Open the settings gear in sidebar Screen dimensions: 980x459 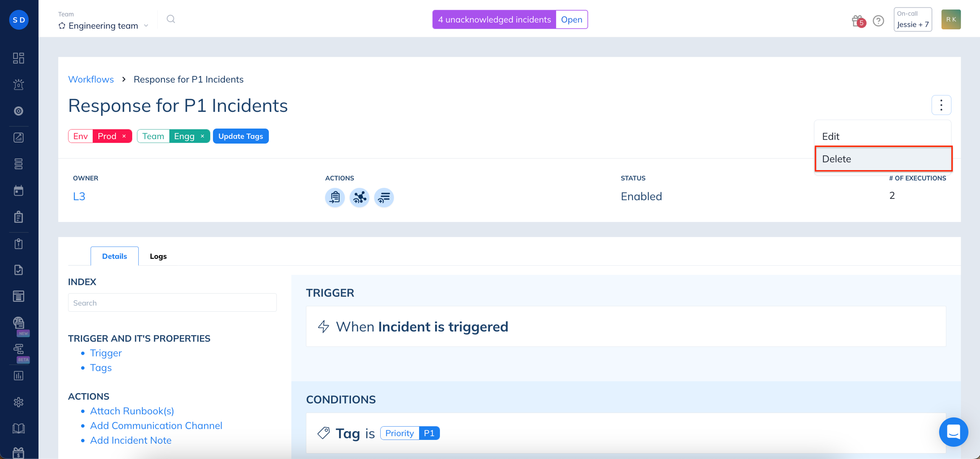(19, 402)
